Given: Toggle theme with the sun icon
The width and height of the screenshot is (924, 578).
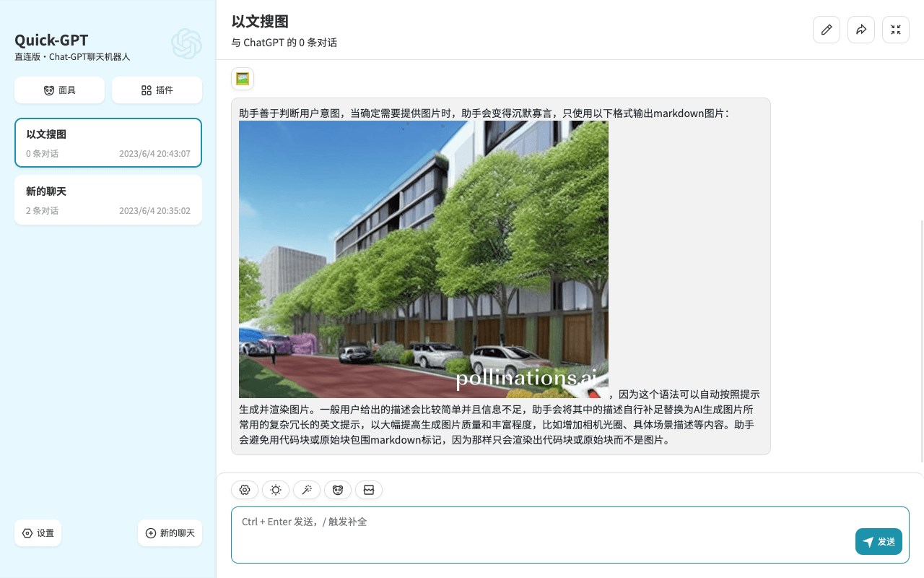Looking at the screenshot, I should tap(276, 490).
